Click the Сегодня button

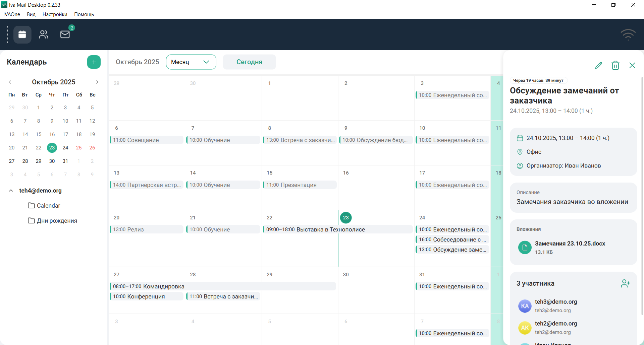(249, 62)
